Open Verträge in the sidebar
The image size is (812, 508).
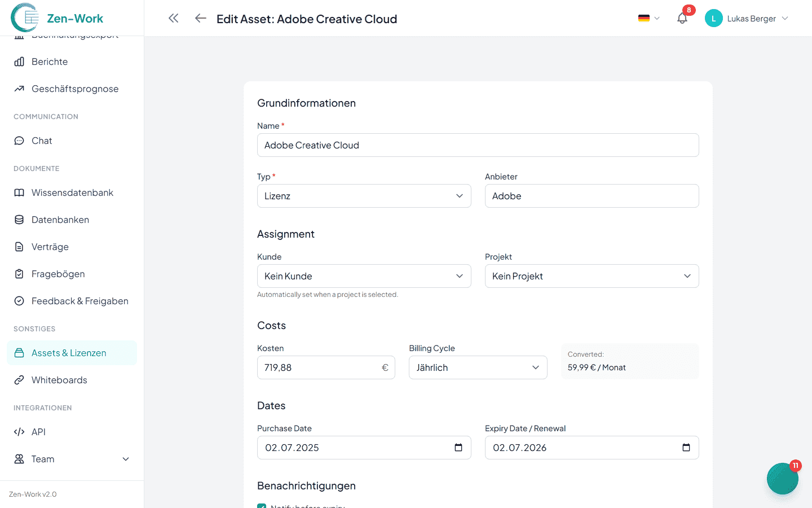click(72, 247)
